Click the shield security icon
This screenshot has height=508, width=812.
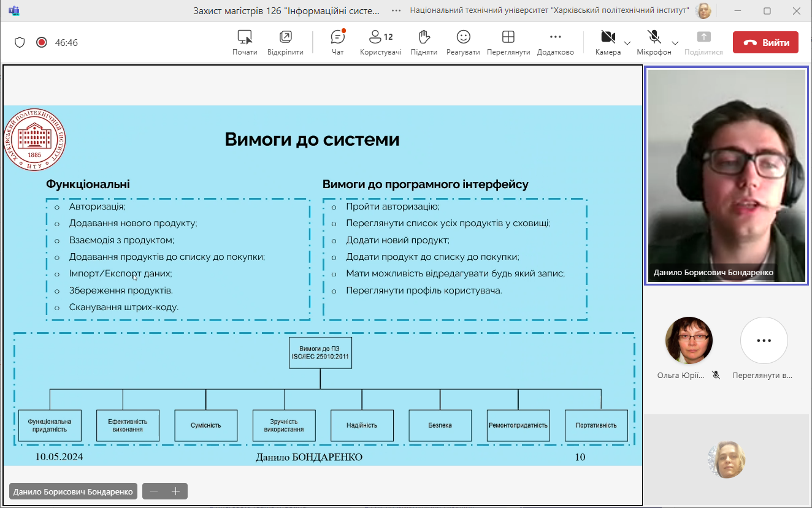20,42
